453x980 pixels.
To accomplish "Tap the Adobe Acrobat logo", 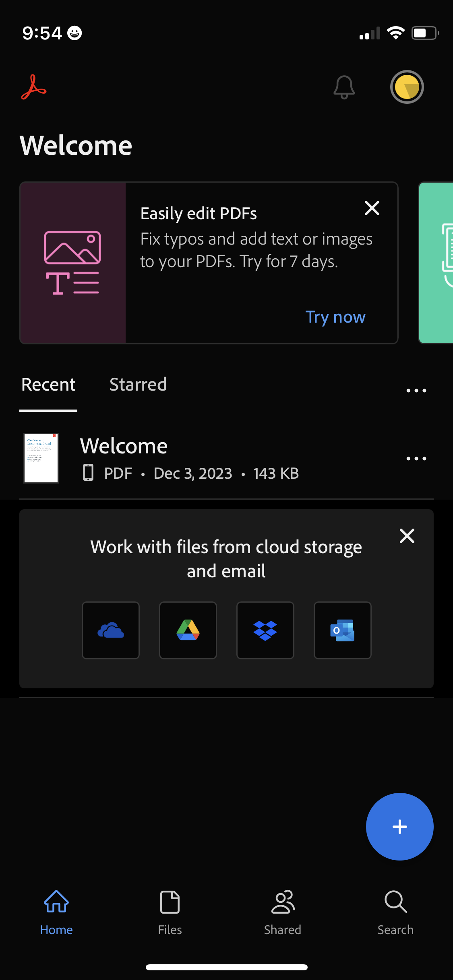I will tap(33, 87).
